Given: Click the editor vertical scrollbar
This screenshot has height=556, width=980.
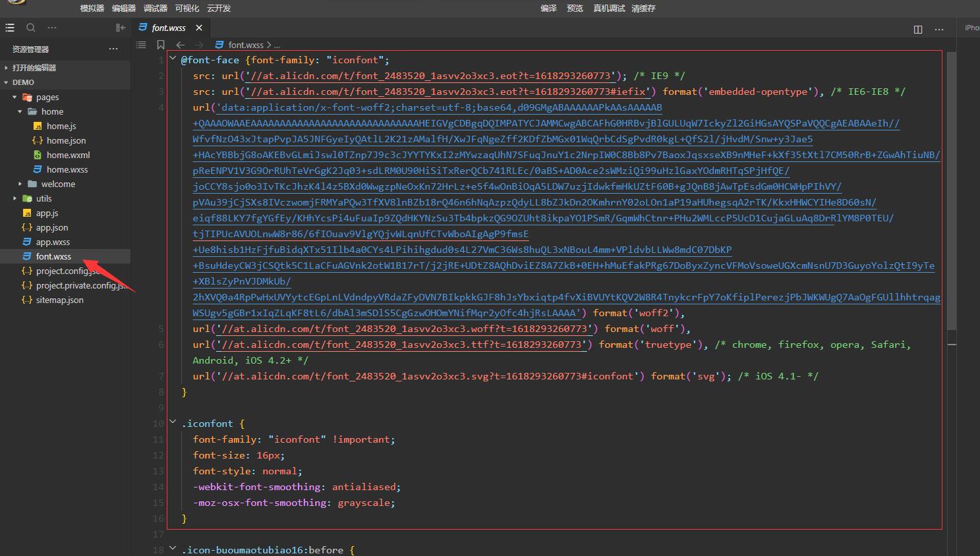Looking at the screenshot, I should (952, 191).
